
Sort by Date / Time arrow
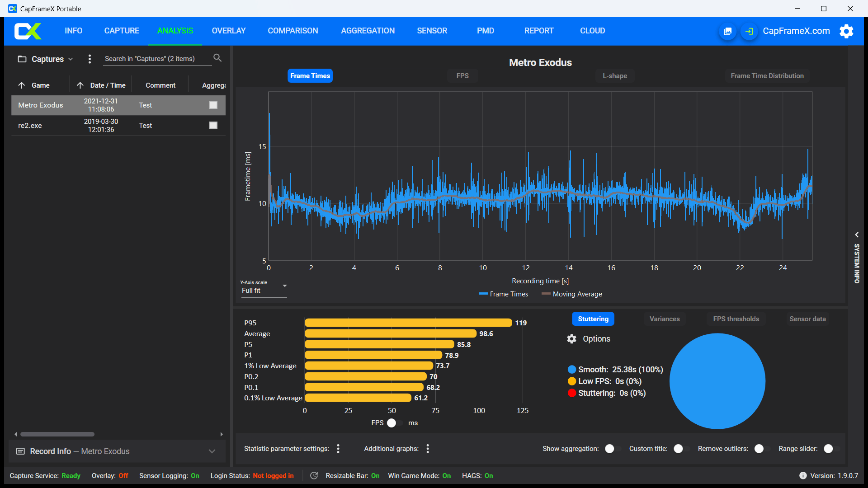pyautogui.click(x=80, y=85)
